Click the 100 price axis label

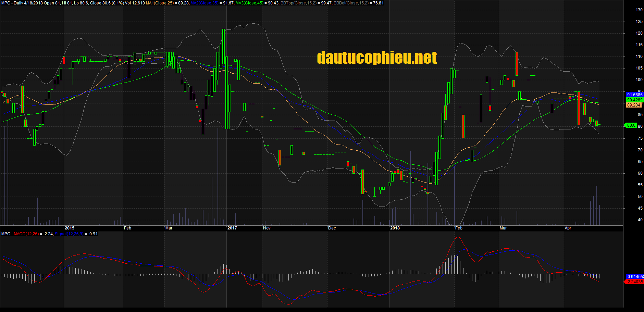click(639, 80)
